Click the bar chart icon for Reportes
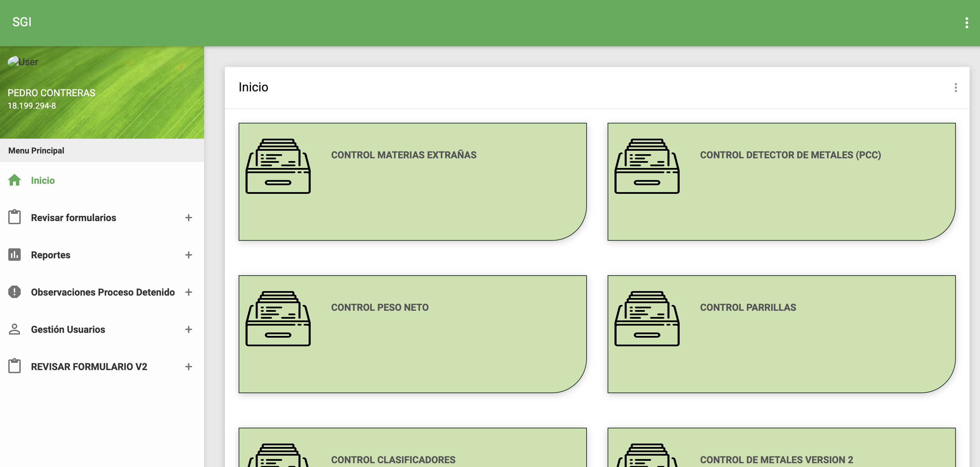This screenshot has height=467, width=980. (x=14, y=254)
